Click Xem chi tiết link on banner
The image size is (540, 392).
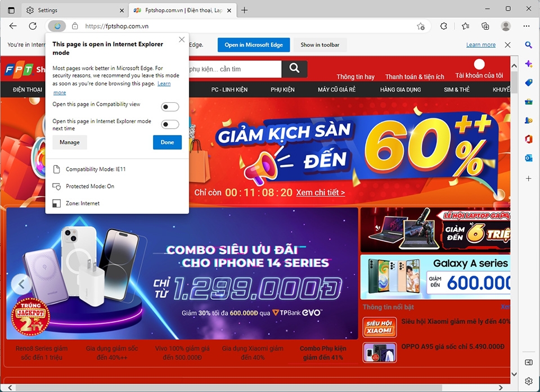point(321,192)
